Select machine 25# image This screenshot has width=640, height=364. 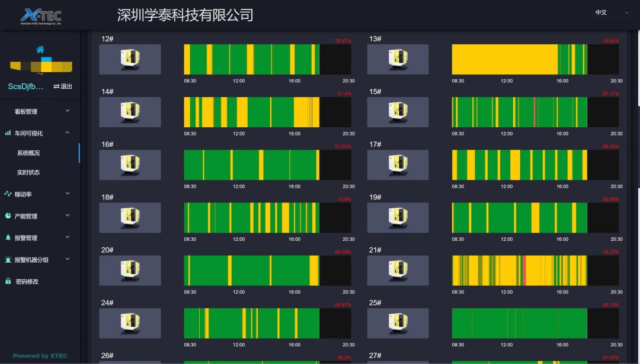(x=398, y=323)
